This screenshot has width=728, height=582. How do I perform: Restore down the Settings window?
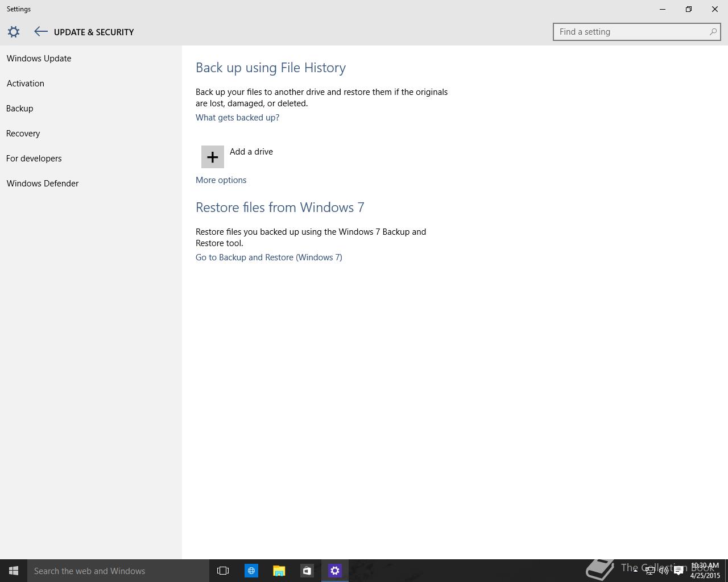point(689,9)
